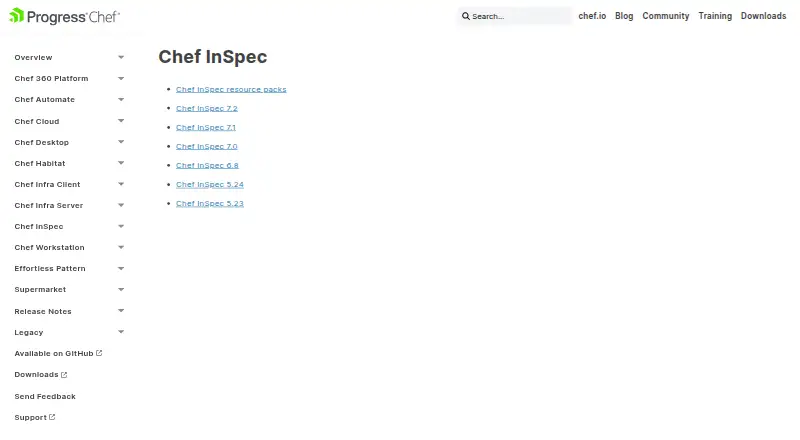The width and height of the screenshot is (800, 440).
Task: Expand the Chef 360 Platform arrow
Action: (x=121, y=78)
